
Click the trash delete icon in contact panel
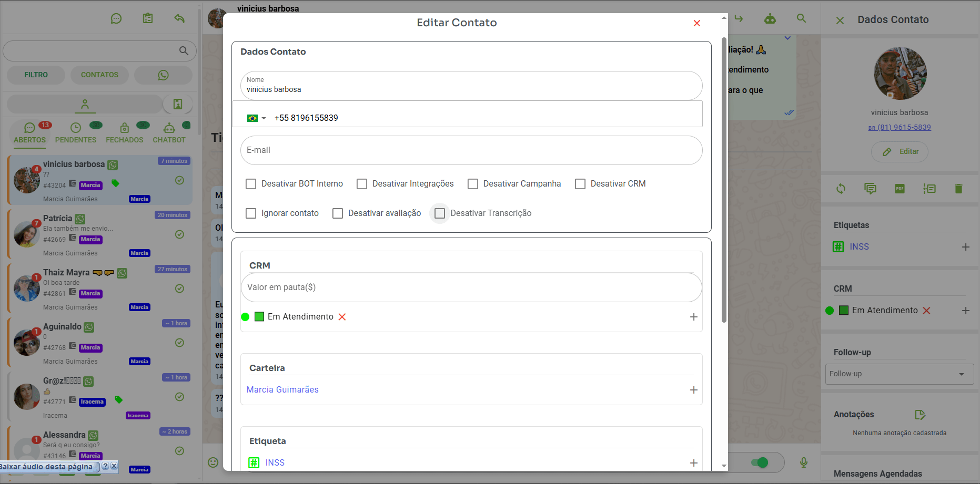958,189
